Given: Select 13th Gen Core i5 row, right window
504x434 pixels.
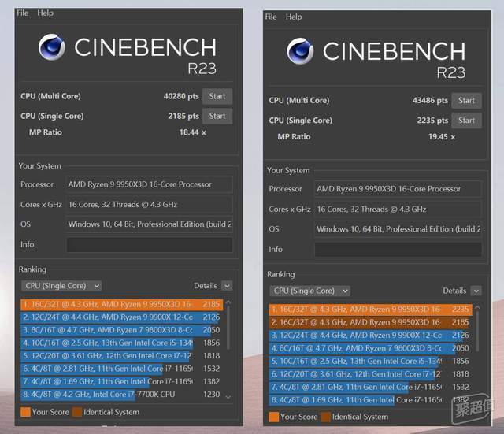Looking at the screenshot, I should click(x=371, y=362).
